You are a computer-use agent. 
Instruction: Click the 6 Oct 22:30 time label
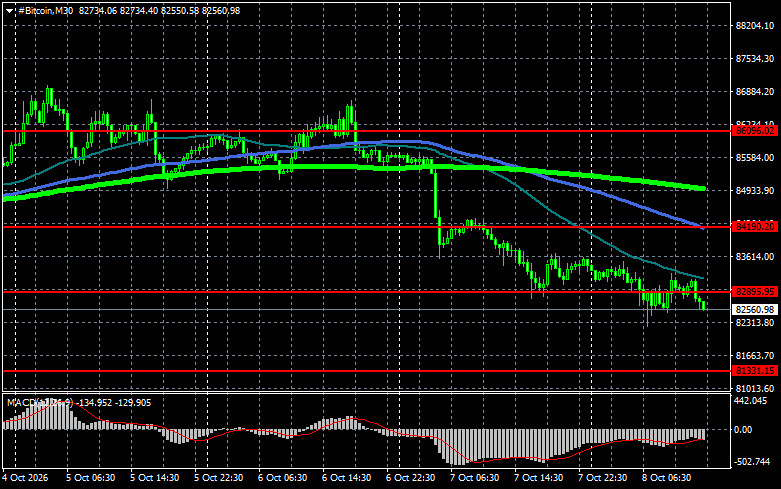click(x=410, y=478)
